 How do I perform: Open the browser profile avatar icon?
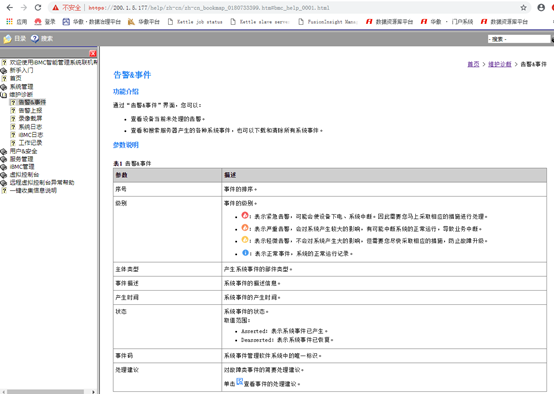541,7
